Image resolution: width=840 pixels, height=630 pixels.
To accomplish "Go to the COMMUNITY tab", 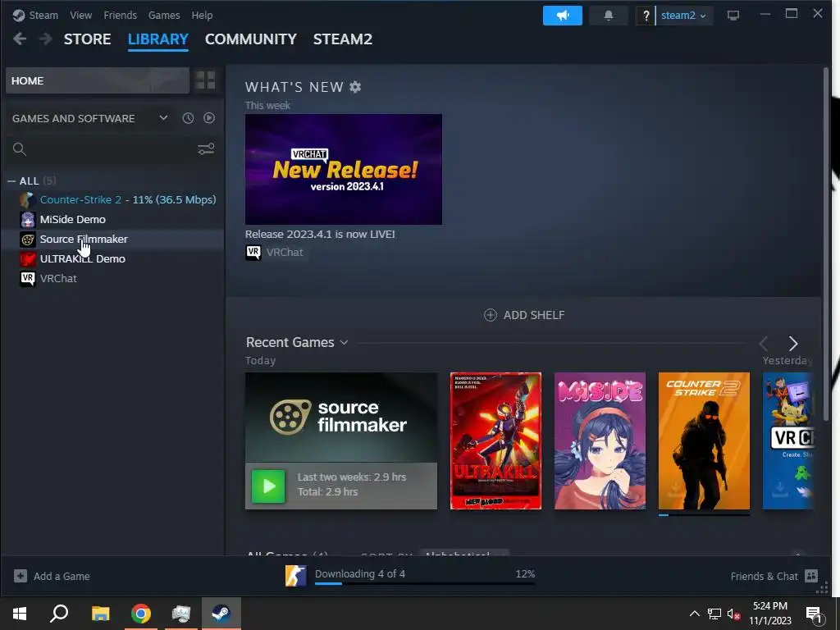I will pyautogui.click(x=251, y=39).
